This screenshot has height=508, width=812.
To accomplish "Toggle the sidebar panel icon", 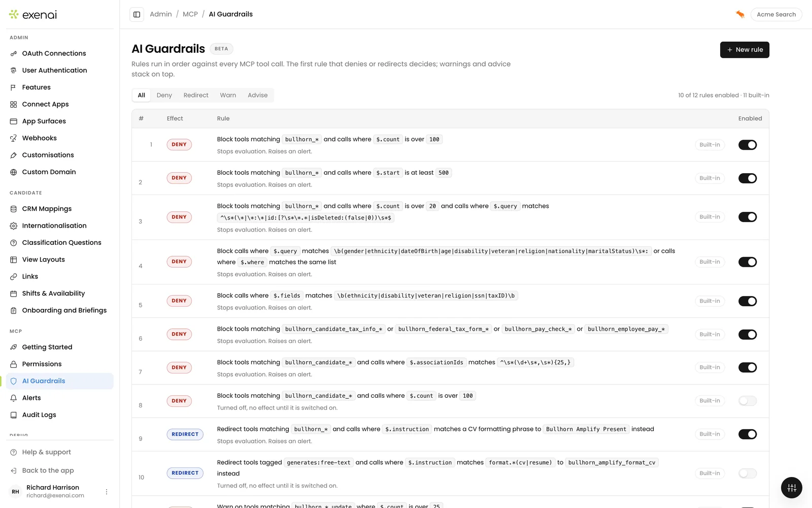I will coord(137,14).
